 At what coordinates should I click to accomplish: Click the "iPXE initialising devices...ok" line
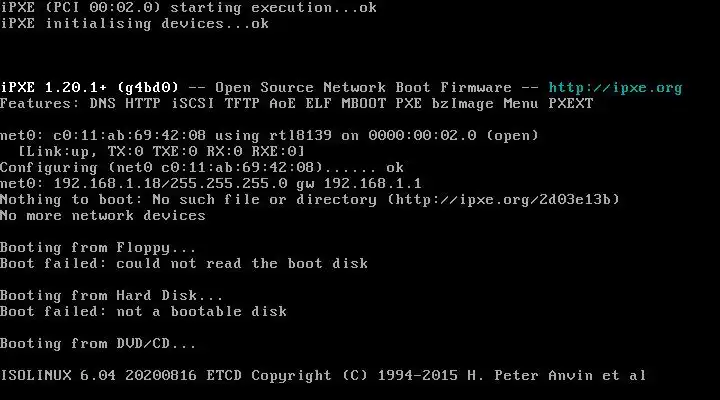134,23
